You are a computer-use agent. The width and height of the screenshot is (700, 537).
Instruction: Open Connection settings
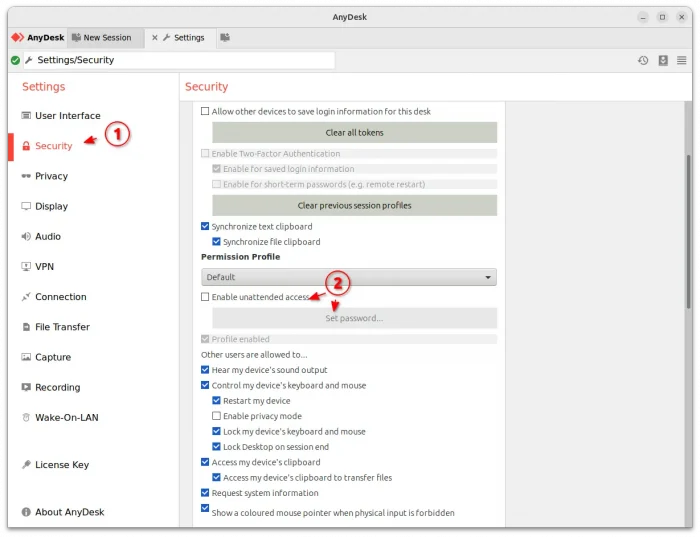point(61,296)
